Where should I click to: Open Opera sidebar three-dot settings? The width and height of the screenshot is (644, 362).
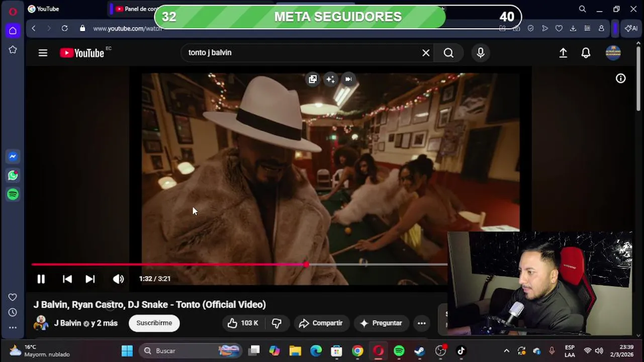(13, 327)
